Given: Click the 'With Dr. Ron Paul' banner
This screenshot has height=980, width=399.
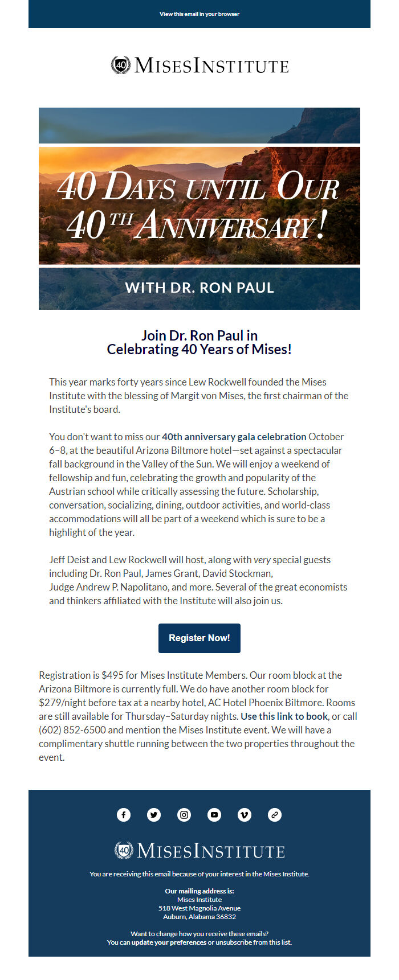Looking at the screenshot, I should pos(199,288).
